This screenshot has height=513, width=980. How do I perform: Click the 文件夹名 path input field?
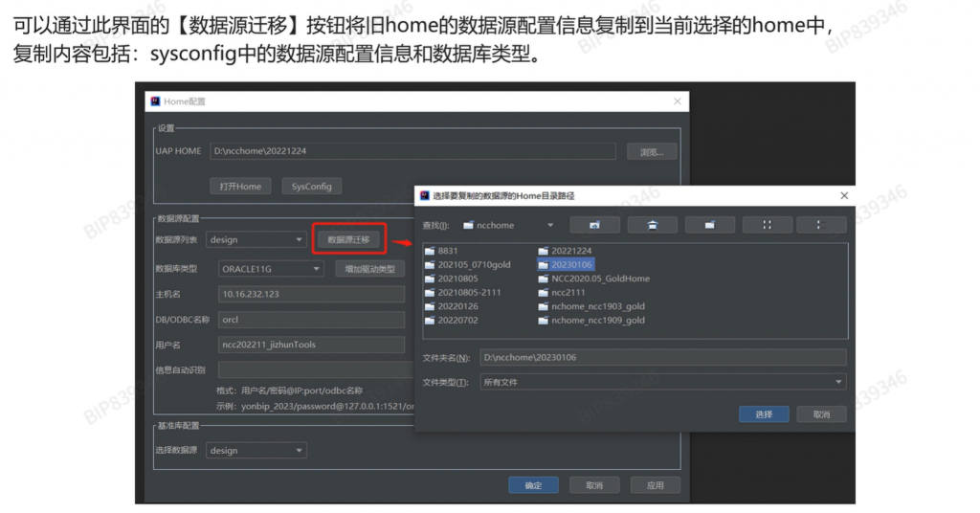pos(662,357)
